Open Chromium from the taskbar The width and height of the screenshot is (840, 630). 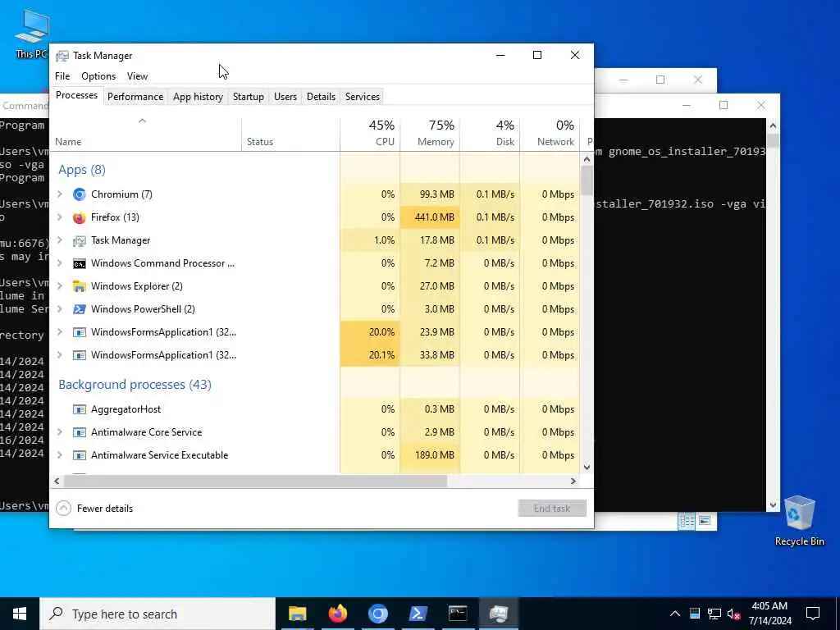[377, 614]
